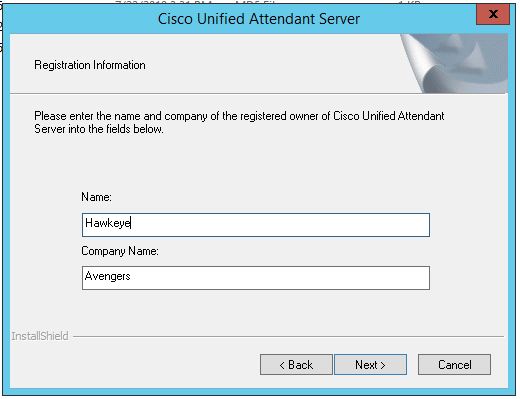Click the Next button to continue

coord(370,364)
